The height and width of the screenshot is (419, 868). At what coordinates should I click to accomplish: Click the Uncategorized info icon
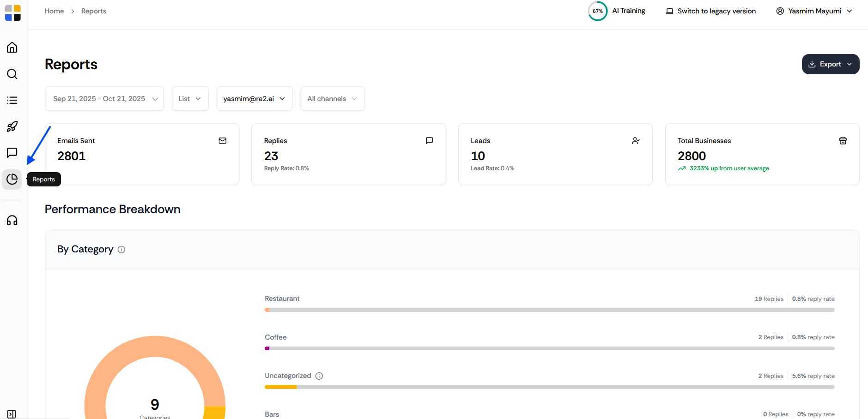319,376
